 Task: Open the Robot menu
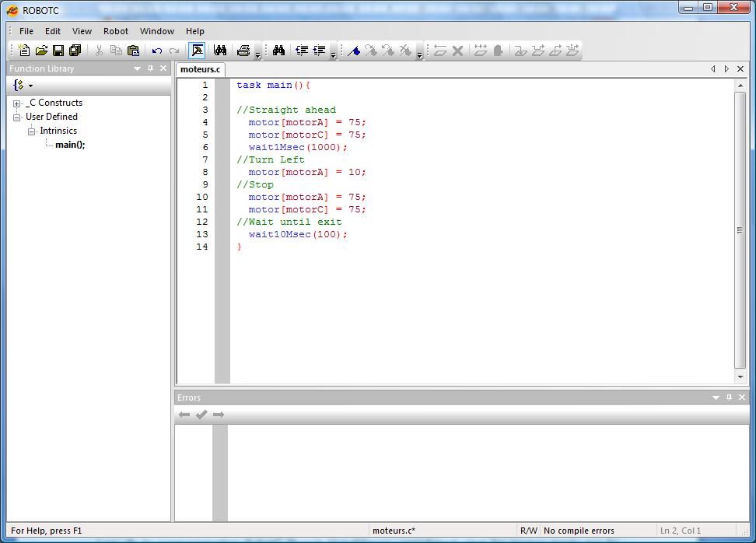(x=115, y=31)
